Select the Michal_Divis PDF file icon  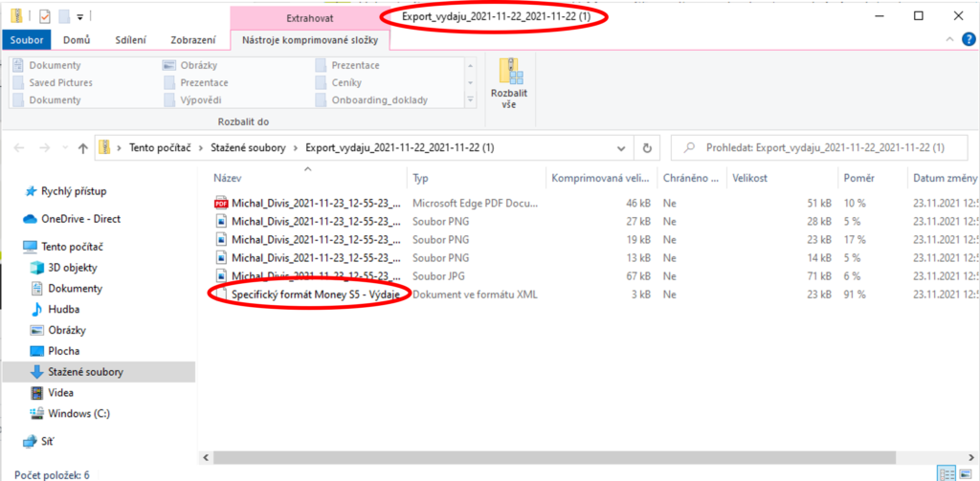coord(221,203)
